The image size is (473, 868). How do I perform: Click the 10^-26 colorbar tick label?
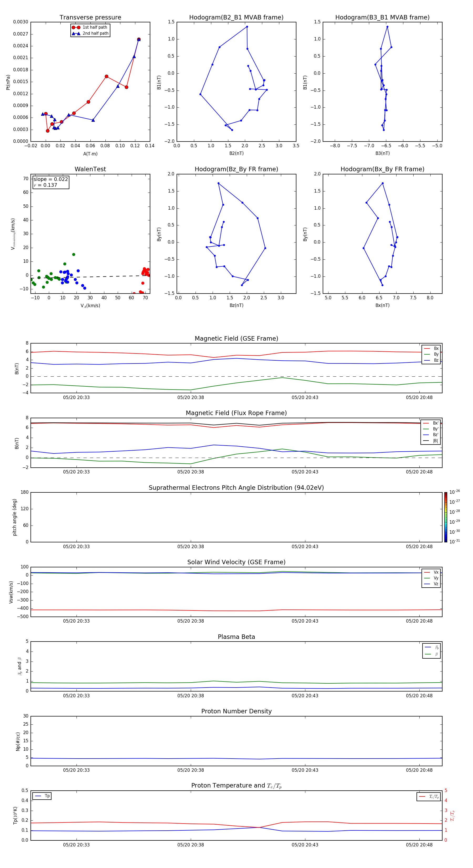[455, 492]
